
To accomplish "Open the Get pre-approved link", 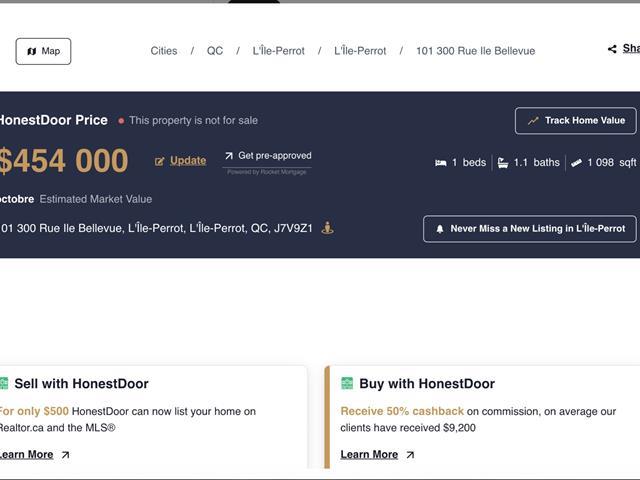I will click(x=274, y=156).
